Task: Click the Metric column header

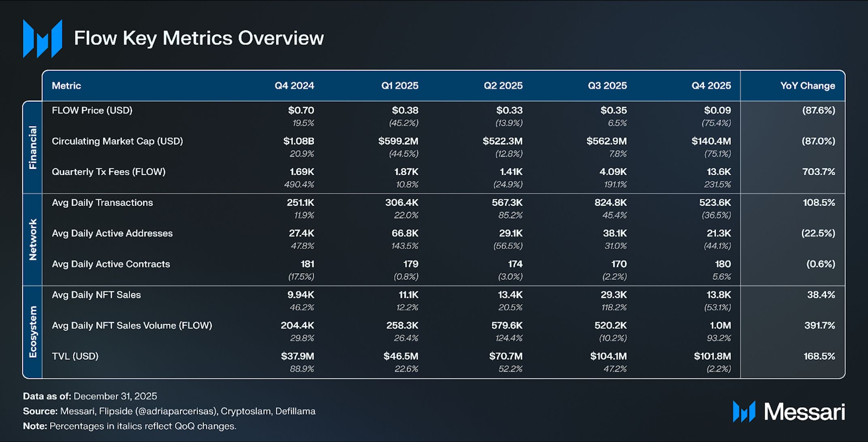Action: pyautogui.click(x=66, y=86)
